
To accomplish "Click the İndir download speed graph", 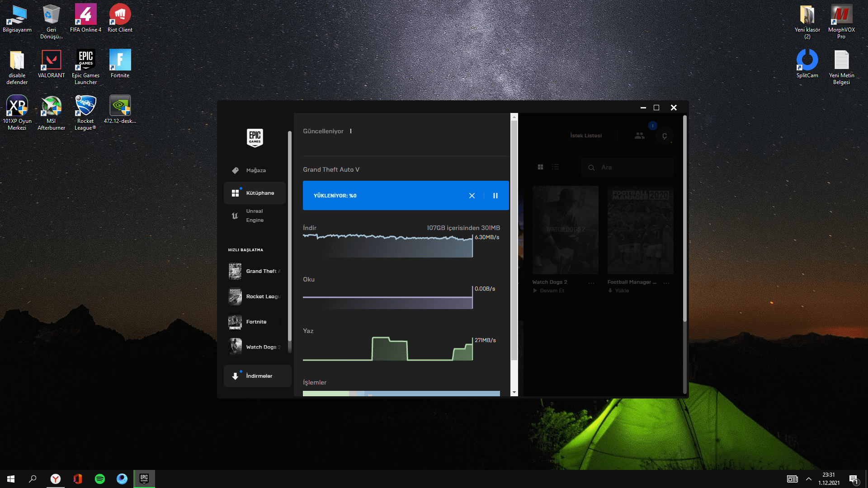I will tap(388, 246).
